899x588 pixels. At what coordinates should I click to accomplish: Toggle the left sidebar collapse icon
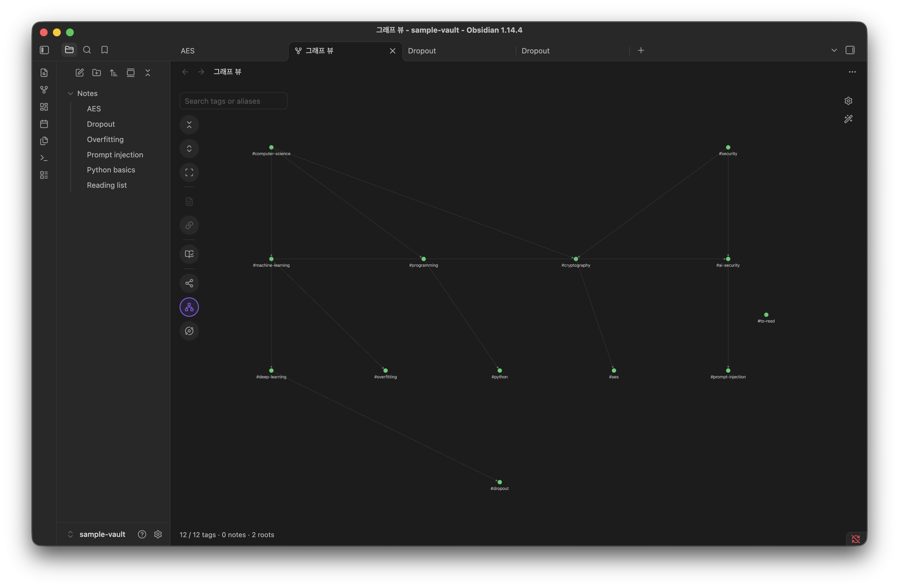[44, 50]
